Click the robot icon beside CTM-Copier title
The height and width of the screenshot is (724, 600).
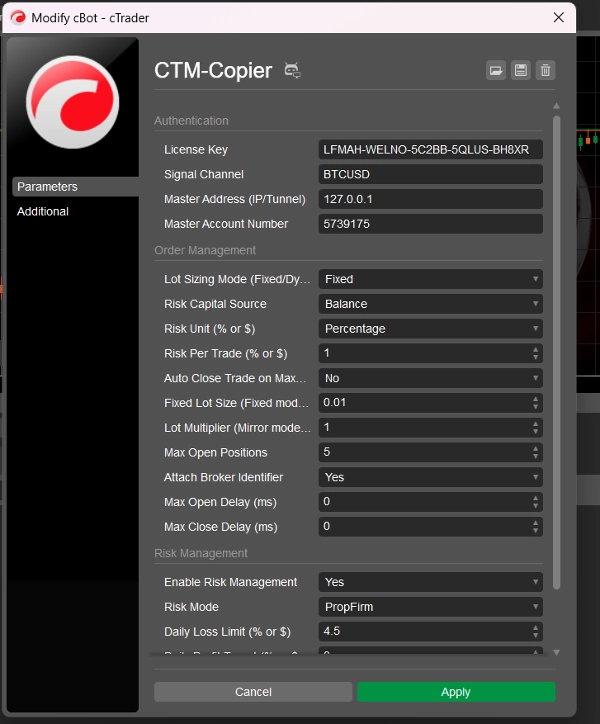click(292, 70)
